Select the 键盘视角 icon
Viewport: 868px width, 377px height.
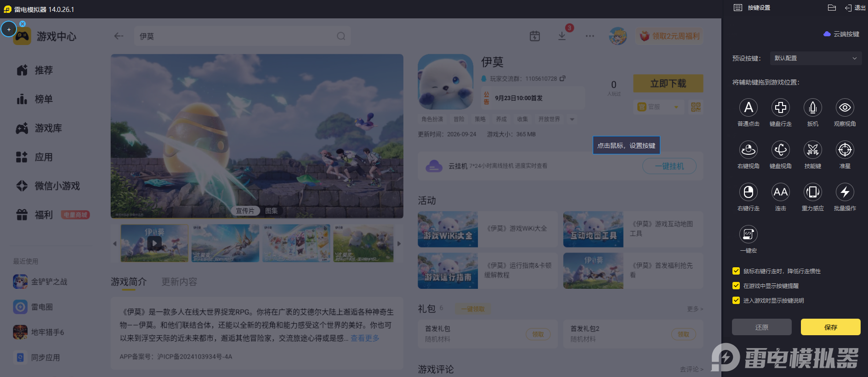pyautogui.click(x=781, y=150)
